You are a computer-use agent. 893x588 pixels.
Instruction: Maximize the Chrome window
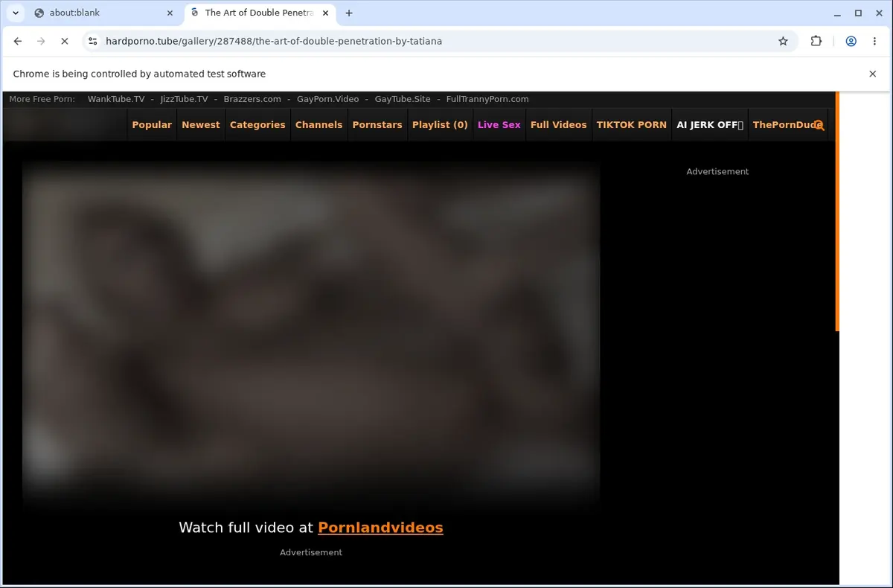[x=858, y=13]
